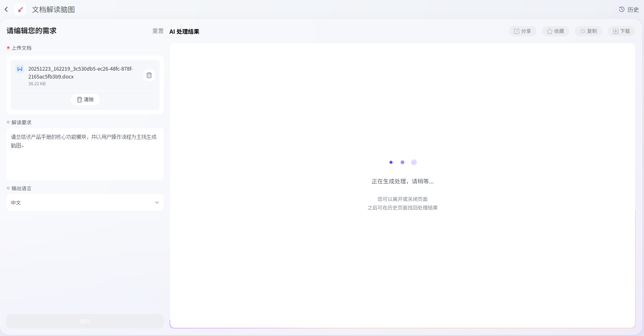Click the trash icon inside 清除 button
The image size is (644, 336).
pyautogui.click(x=80, y=100)
